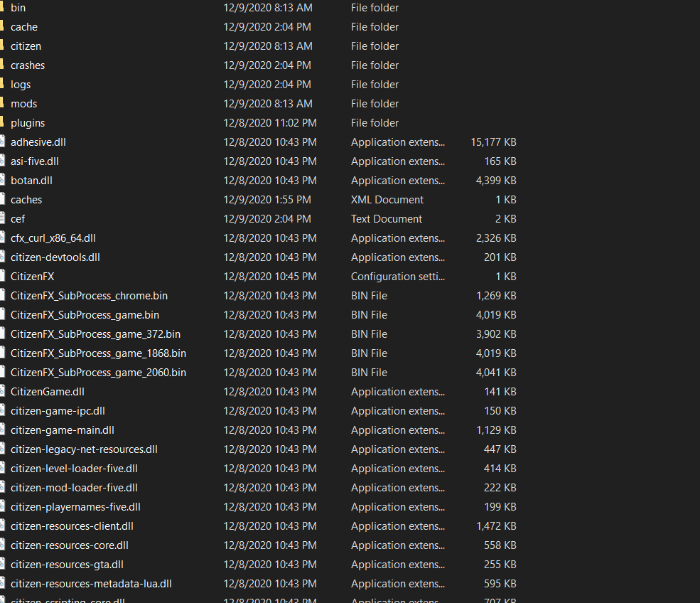The image size is (700, 603).
Task: Select CitizenFX_SubProcess_game_372.bin file name
Action: pos(95,334)
